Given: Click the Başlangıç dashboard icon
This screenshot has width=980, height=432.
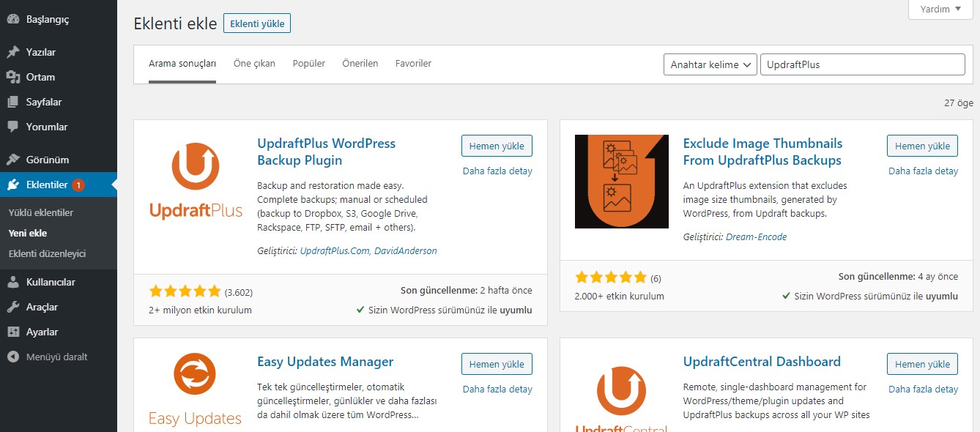Looking at the screenshot, I should [x=13, y=20].
